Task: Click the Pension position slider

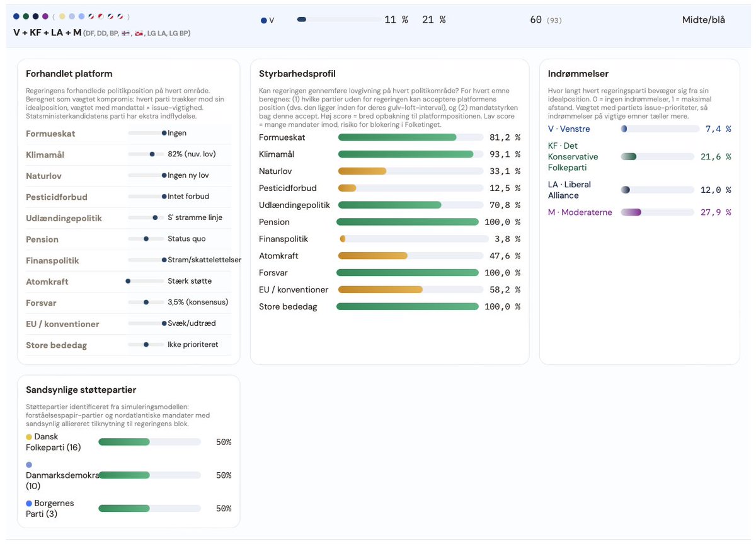Action: tap(146, 239)
